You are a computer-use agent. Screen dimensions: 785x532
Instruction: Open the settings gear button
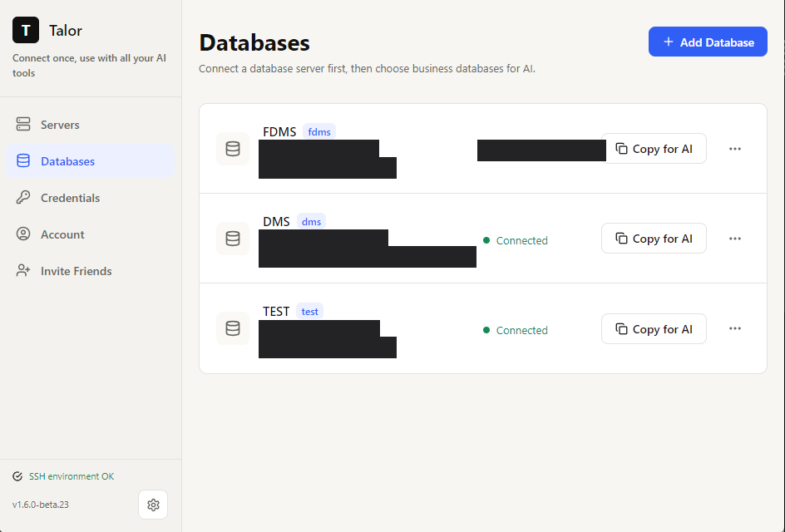coord(153,505)
